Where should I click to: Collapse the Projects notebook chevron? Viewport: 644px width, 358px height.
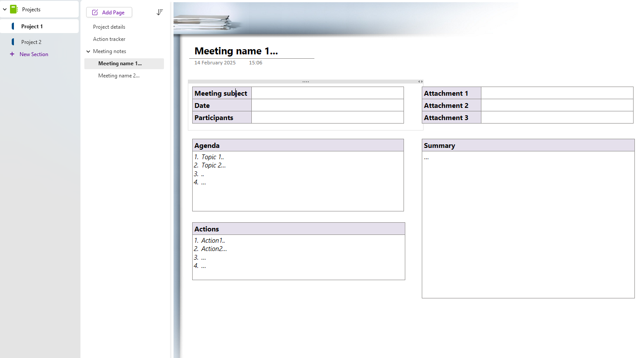pos(5,9)
